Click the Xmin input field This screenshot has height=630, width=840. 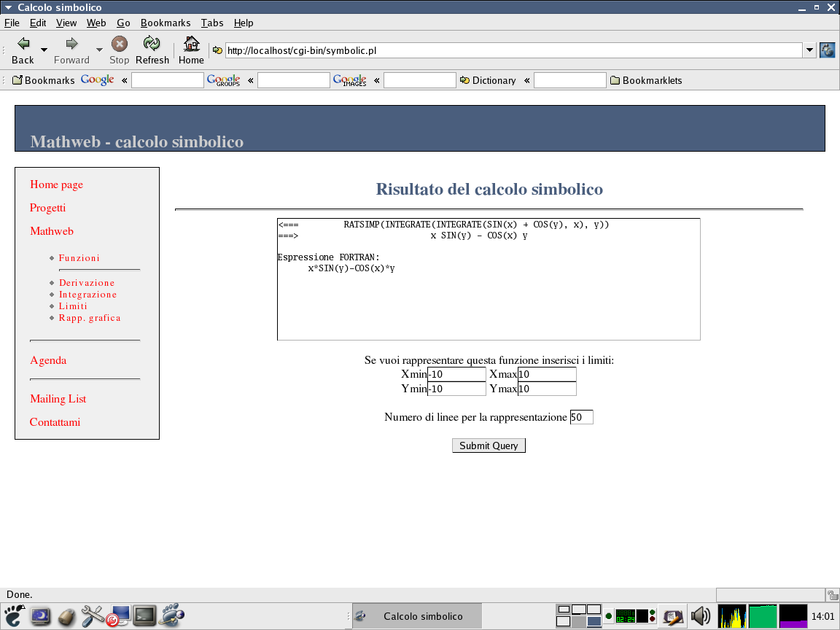click(x=456, y=374)
